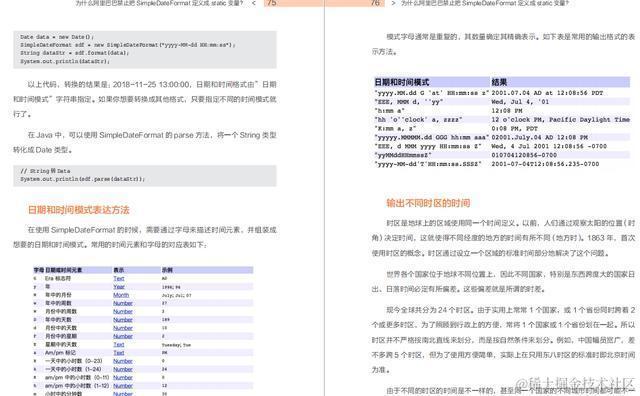Select the result 0:08 PM, PDT
This screenshot has height=396, width=640.
(x=515, y=129)
